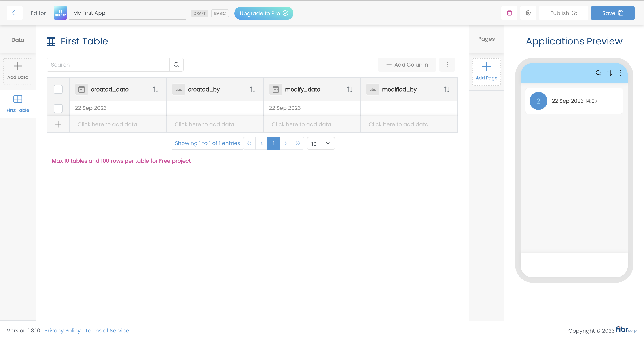Open app settings gear icon
This screenshot has height=340, width=644.
coord(528,13)
